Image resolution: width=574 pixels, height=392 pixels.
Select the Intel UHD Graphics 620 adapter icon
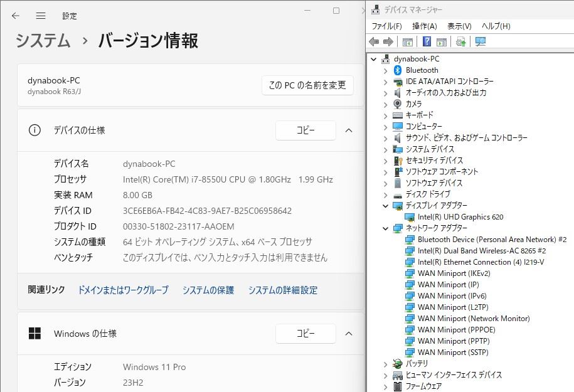pyautogui.click(x=410, y=217)
